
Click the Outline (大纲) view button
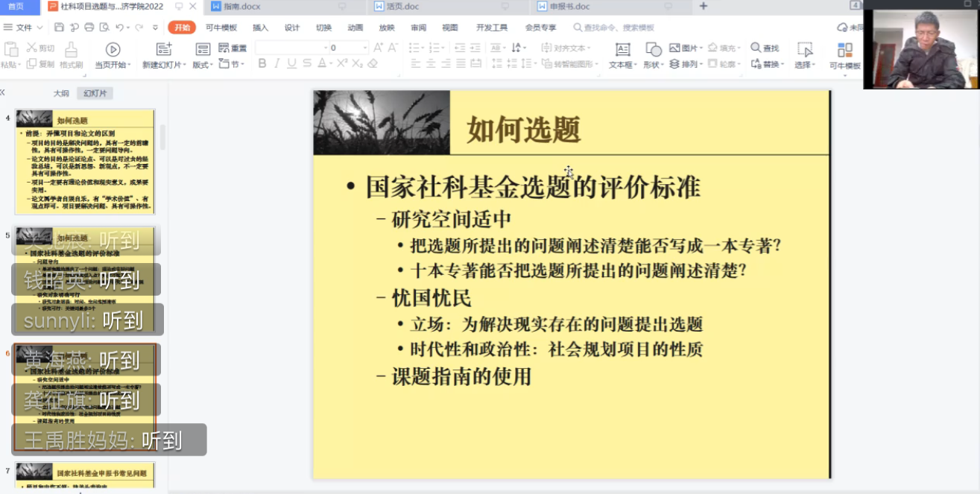pyautogui.click(x=61, y=93)
